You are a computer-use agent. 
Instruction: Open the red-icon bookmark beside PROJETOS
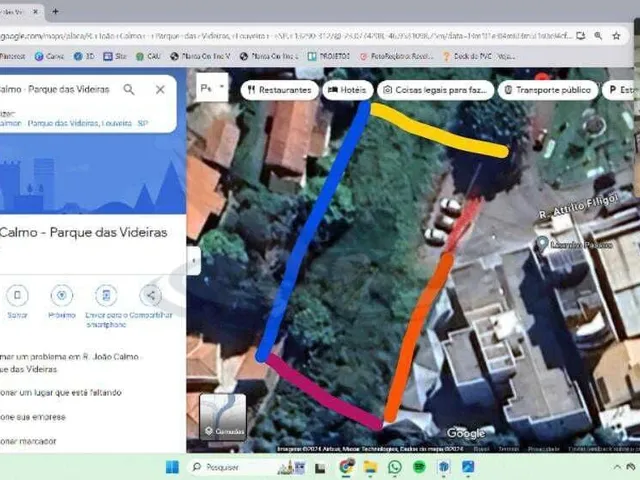(x=396, y=56)
